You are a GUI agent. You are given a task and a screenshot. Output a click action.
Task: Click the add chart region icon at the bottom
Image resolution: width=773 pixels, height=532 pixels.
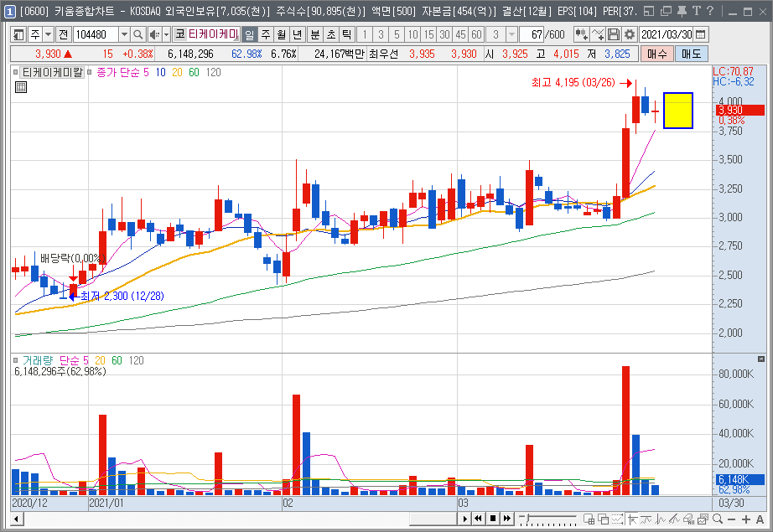click(589, 519)
